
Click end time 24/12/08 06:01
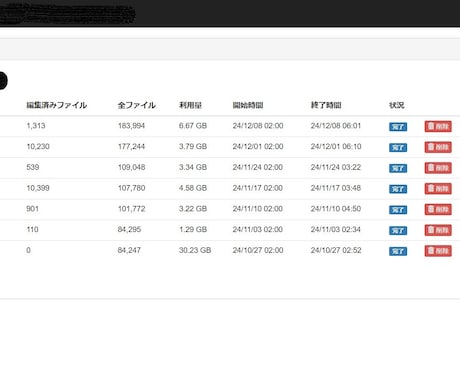(336, 126)
